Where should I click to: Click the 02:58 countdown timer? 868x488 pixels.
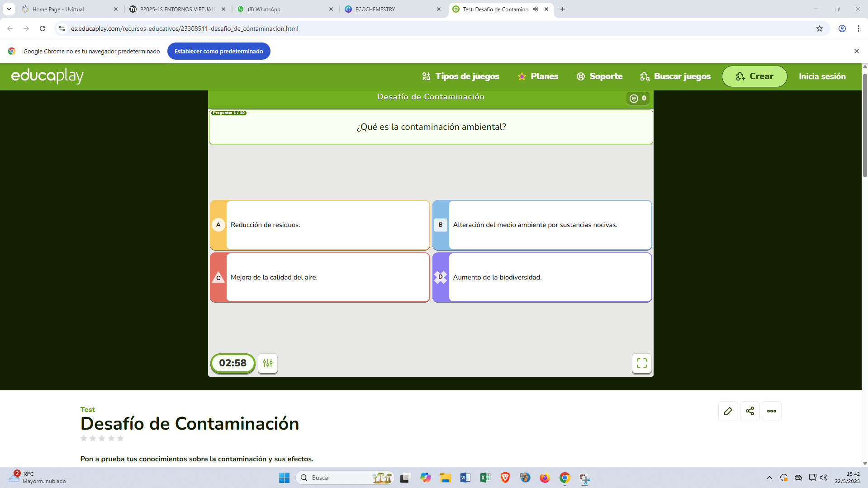point(232,363)
